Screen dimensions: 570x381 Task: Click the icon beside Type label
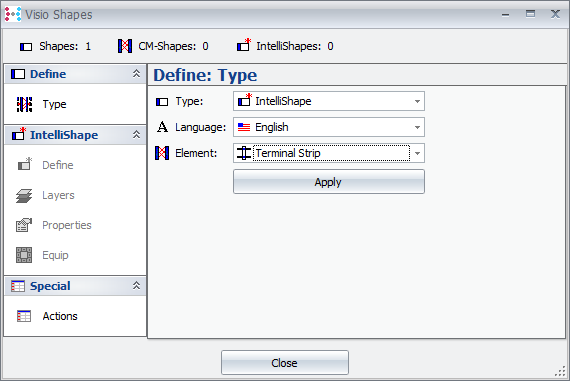click(x=162, y=102)
